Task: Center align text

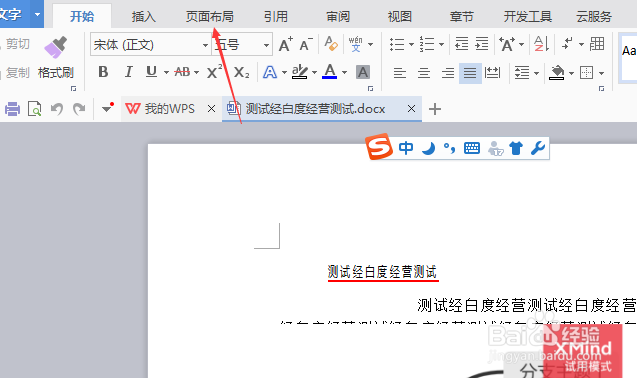Action: [x=424, y=73]
